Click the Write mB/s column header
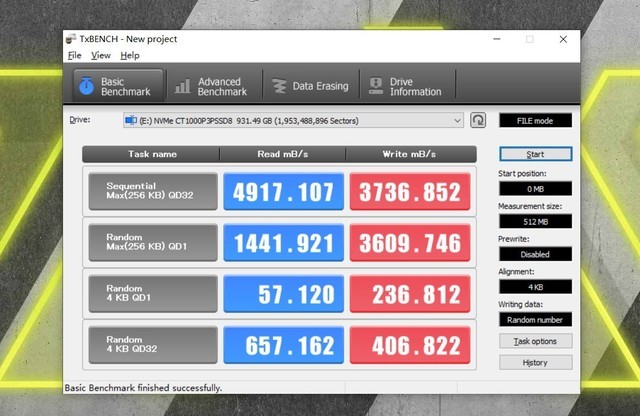 click(x=411, y=154)
